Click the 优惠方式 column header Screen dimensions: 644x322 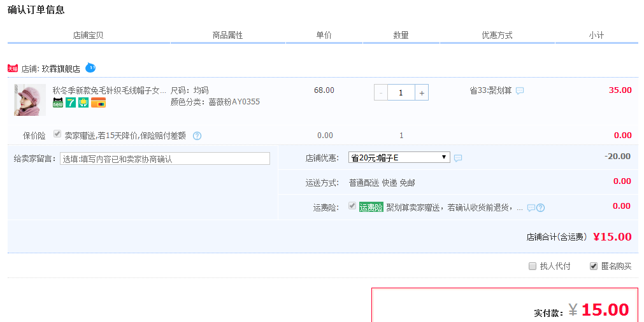497,35
